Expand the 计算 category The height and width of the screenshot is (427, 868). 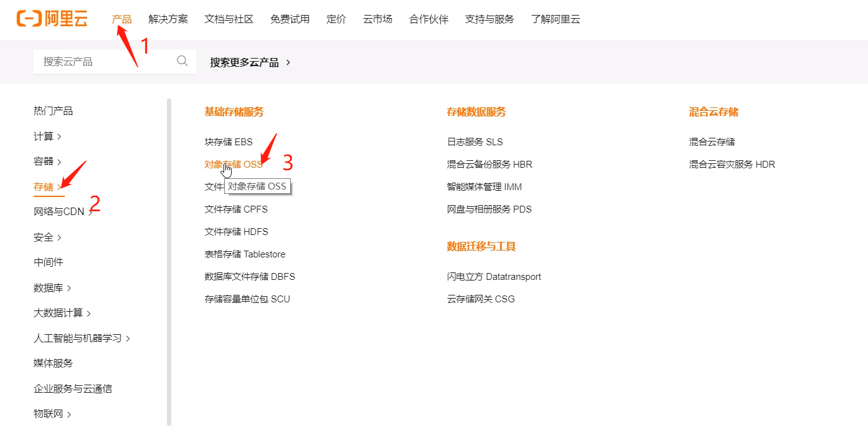[x=47, y=136]
